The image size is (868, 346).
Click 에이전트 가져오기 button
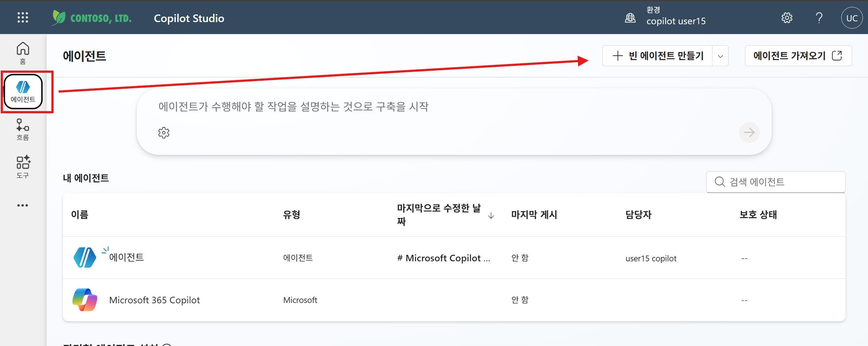click(x=798, y=56)
